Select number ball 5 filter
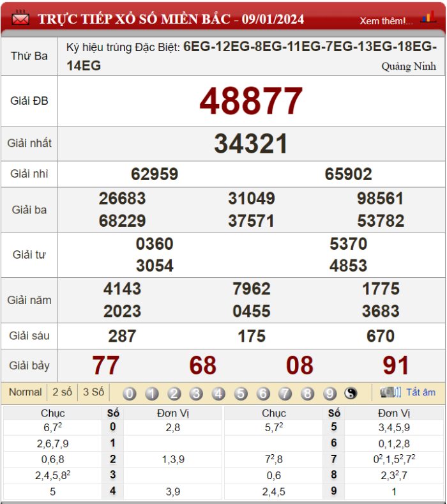Image resolution: width=447 pixels, height=504 pixels. pyautogui.click(x=241, y=393)
